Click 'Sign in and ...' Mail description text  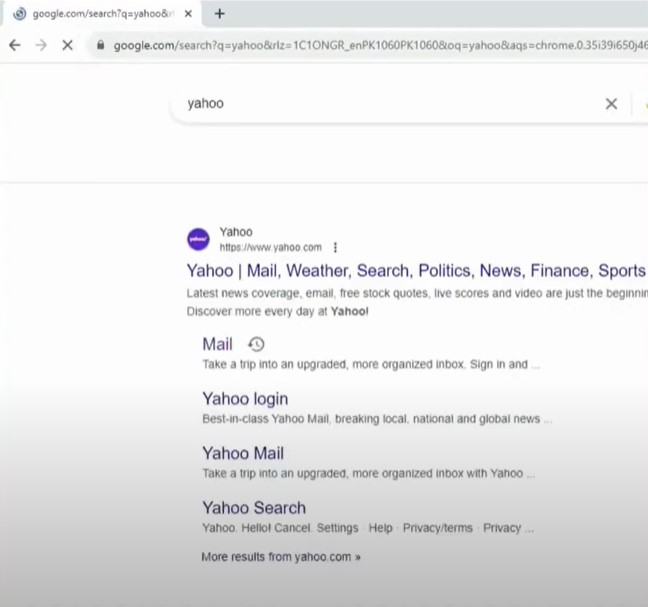[x=505, y=364]
